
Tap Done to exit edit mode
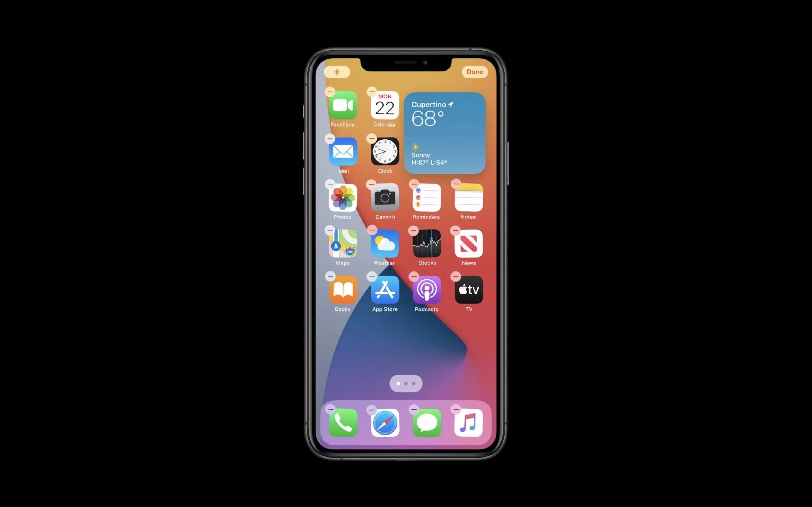click(474, 72)
